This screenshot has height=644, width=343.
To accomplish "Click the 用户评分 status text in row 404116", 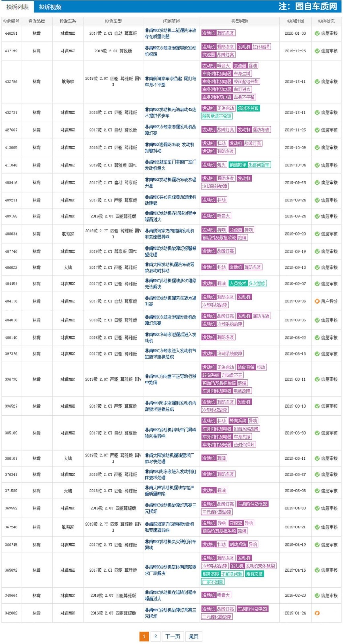I will pyautogui.click(x=329, y=301).
